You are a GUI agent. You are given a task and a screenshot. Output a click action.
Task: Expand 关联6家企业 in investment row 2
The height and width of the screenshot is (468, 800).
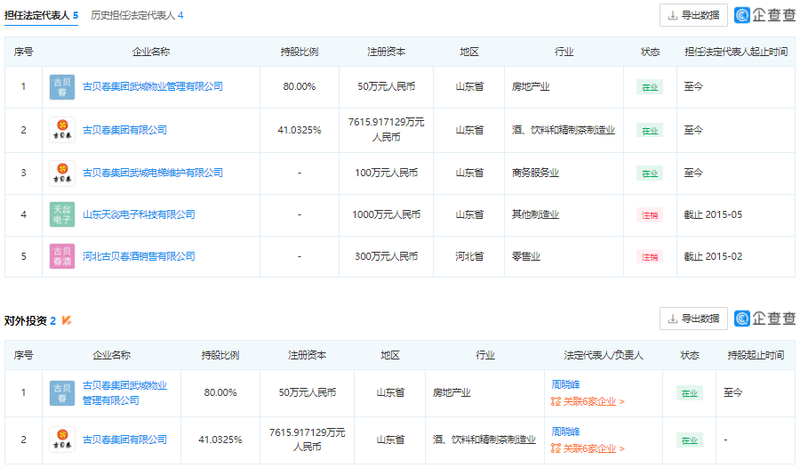point(588,449)
